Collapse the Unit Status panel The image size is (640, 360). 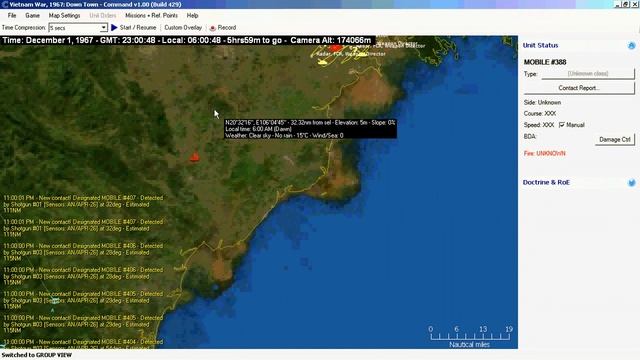tap(631, 45)
